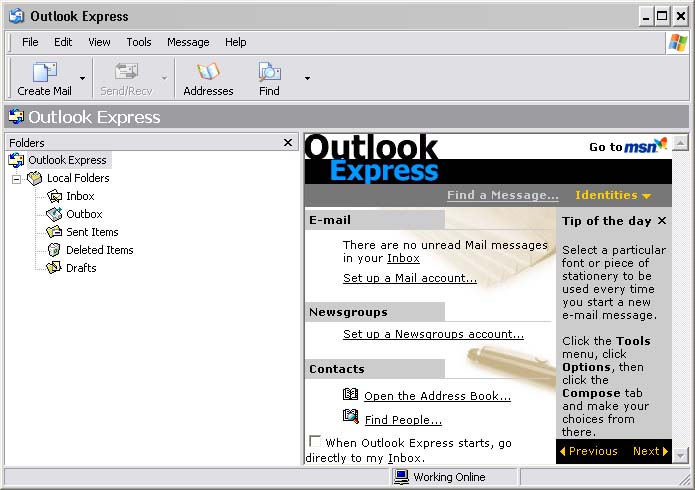Open the File menu

coord(30,42)
